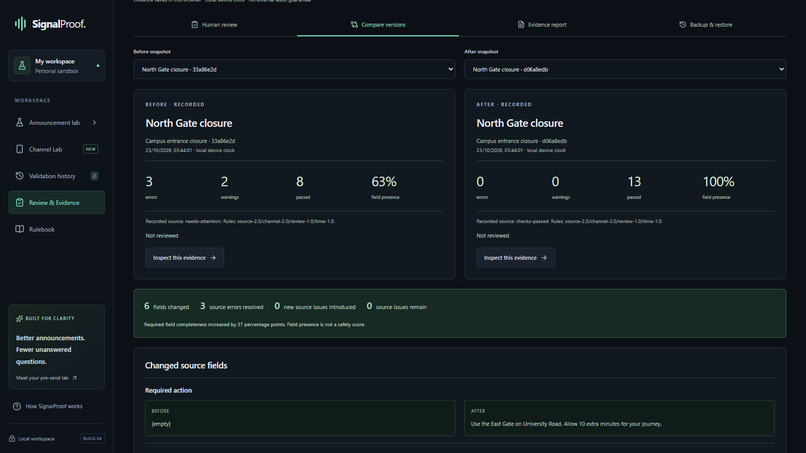The height and width of the screenshot is (453, 806).
Task: Click the workspace flask icon
Action: 22,66
